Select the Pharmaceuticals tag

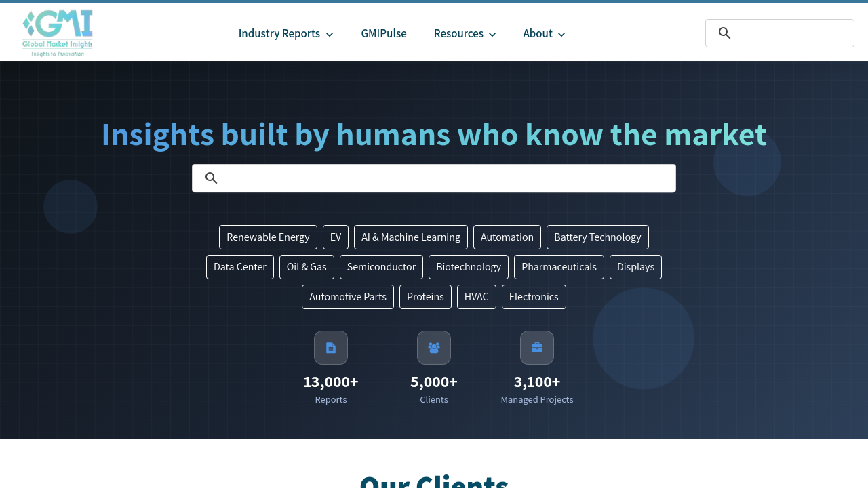click(559, 267)
